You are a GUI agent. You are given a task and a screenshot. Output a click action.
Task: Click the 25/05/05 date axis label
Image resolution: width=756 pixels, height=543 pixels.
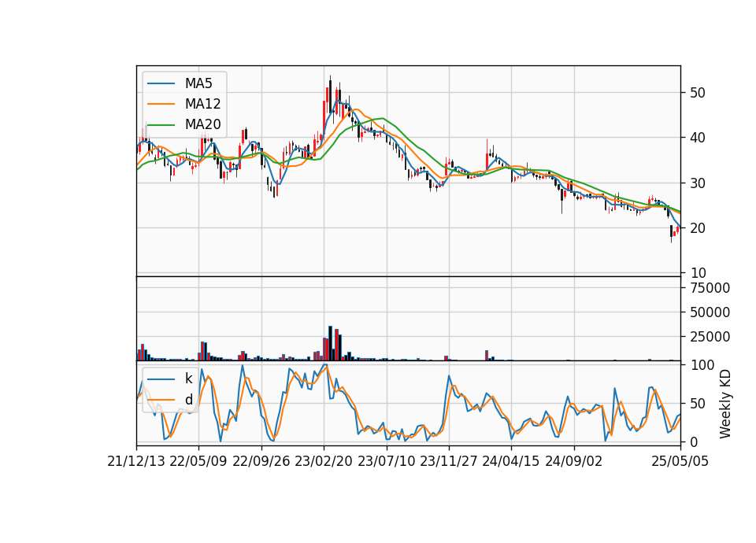point(680,461)
